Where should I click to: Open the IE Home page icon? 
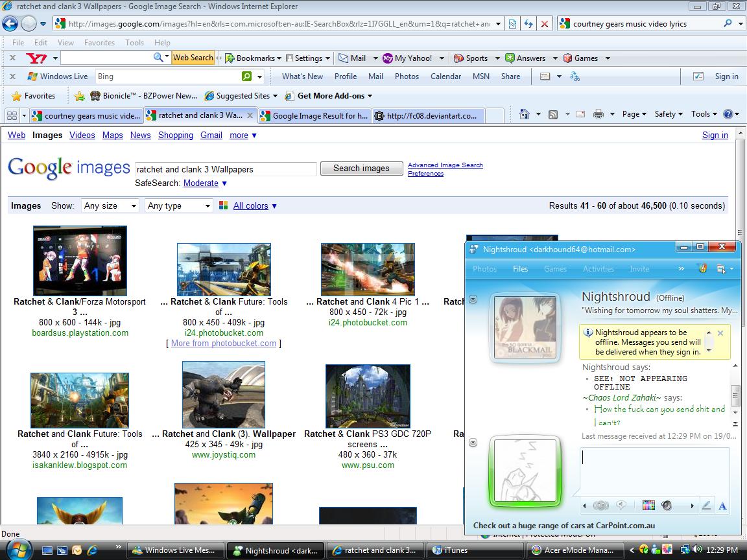coord(525,114)
